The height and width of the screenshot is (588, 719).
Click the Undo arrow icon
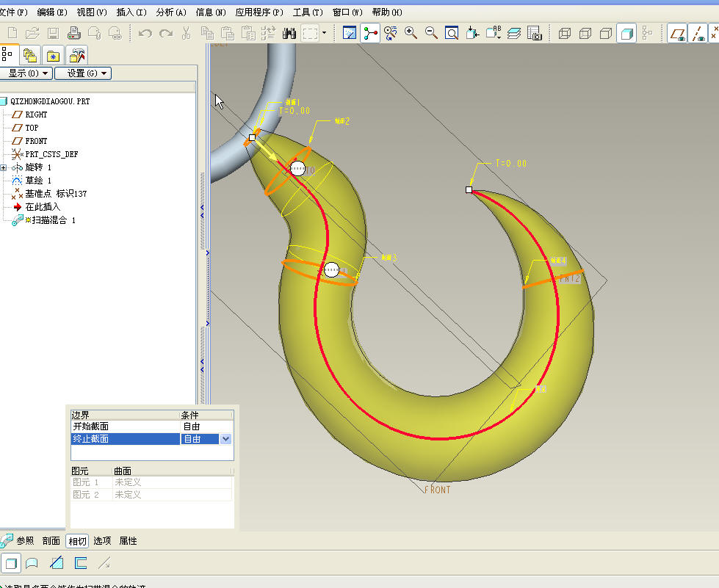click(145, 33)
